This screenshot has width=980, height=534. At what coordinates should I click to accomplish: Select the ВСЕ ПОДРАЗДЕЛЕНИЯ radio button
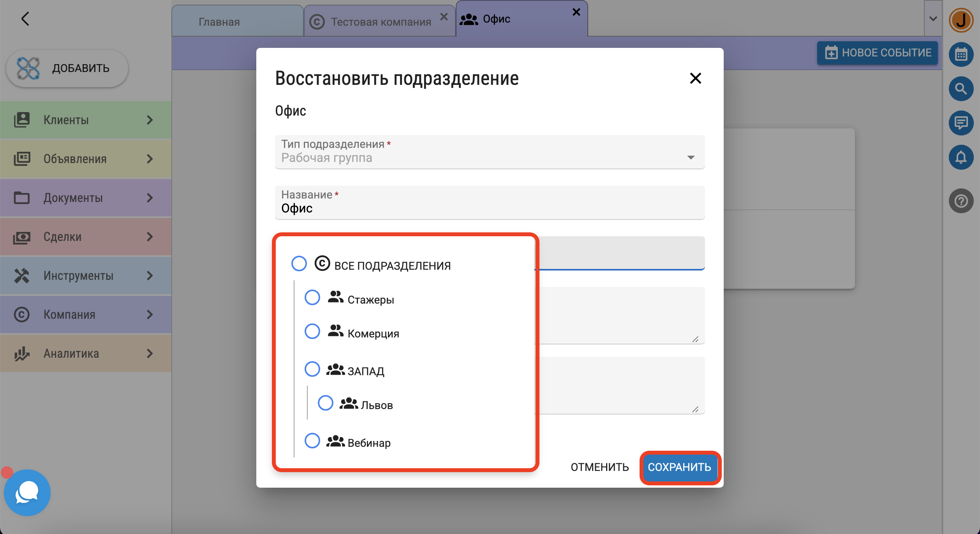coord(299,264)
